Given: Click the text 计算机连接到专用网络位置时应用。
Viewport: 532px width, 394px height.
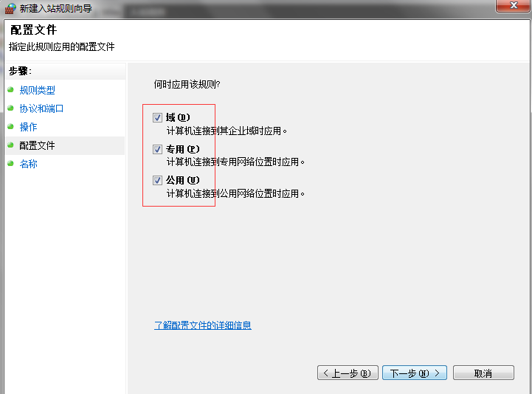Looking at the screenshot, I should pyautogui.click(x=235, y=162).
